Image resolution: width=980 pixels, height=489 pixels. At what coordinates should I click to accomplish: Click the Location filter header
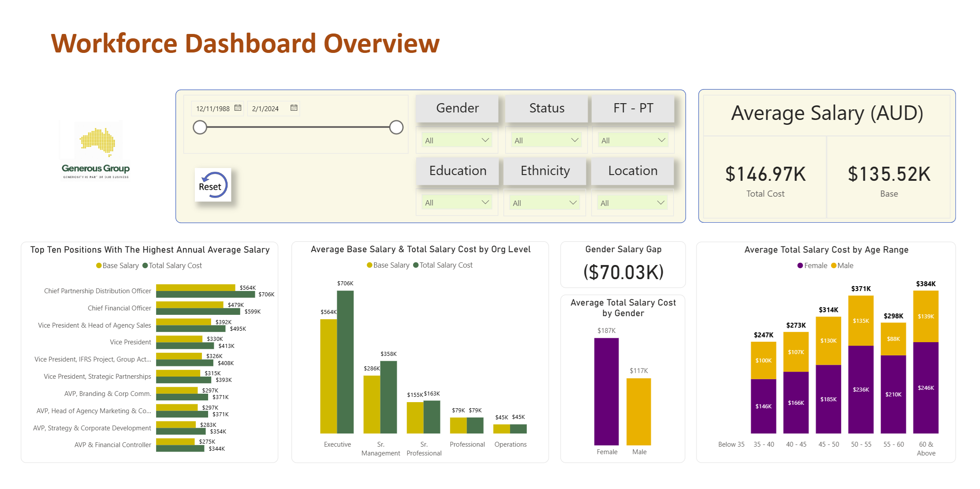click(x=633, y=171)
